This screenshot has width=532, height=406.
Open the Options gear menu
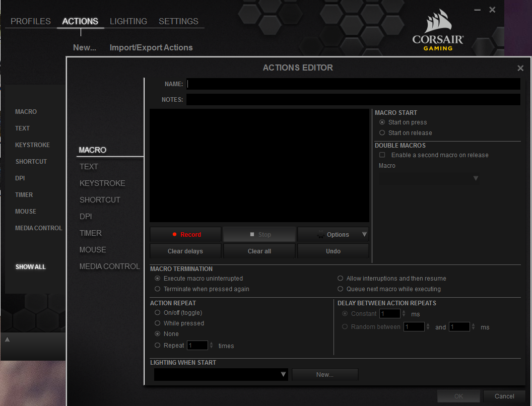click(333, 234)
